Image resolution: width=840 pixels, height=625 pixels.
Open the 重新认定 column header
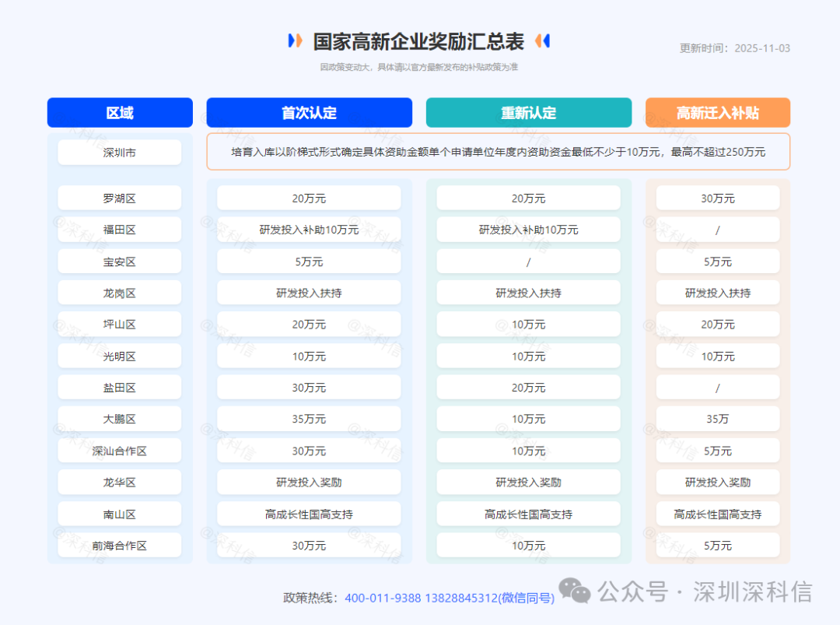[529, 112]
